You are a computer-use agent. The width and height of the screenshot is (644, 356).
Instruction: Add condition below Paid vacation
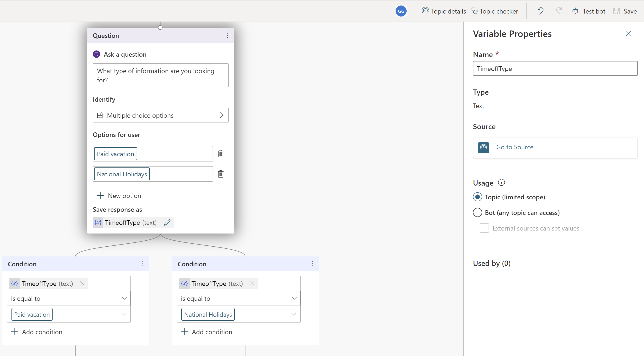[x=37, y=332]
